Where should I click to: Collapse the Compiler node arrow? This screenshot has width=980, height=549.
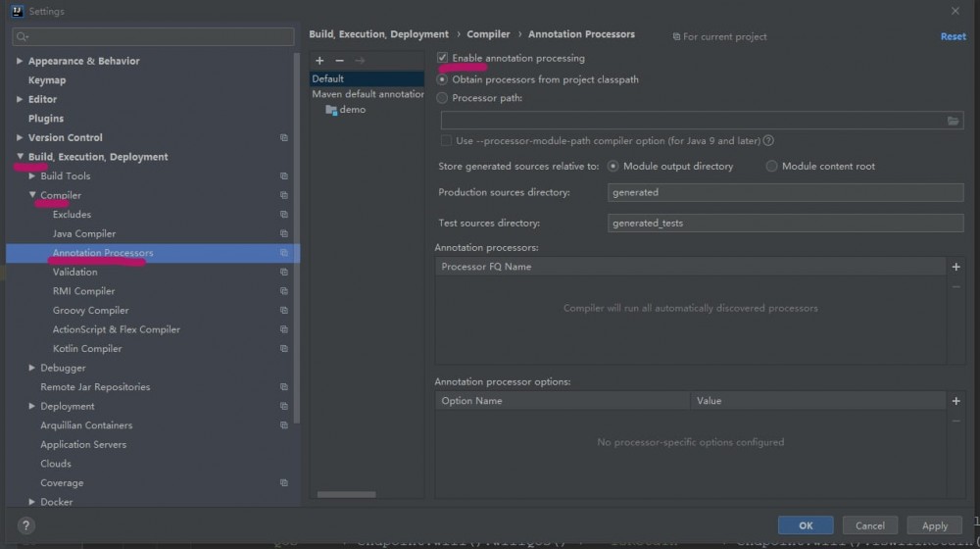coord(32,195)
